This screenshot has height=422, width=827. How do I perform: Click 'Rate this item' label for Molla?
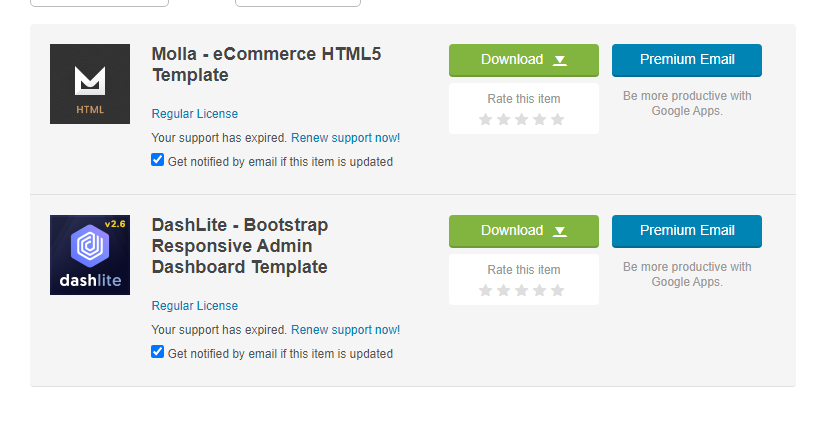pyautogui.click(x=524, y=99)
